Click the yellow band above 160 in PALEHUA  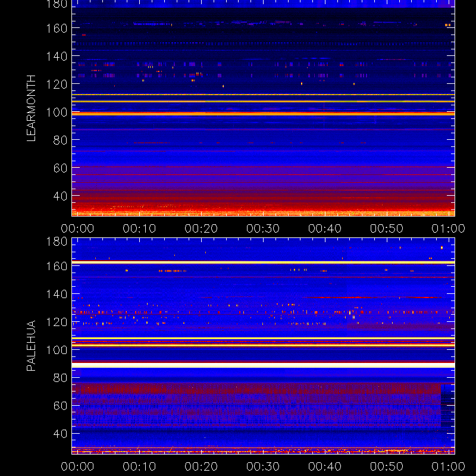click(x=263, y=262)
